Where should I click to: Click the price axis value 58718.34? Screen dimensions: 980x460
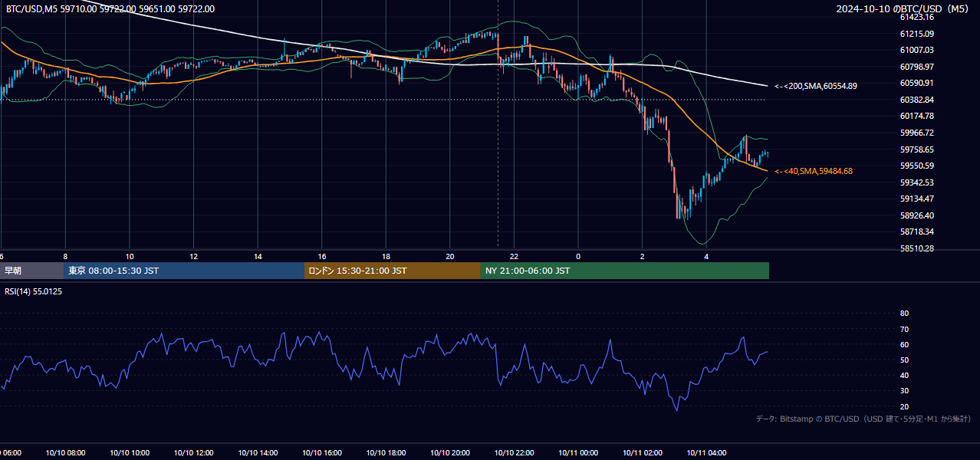coord(916,232)
